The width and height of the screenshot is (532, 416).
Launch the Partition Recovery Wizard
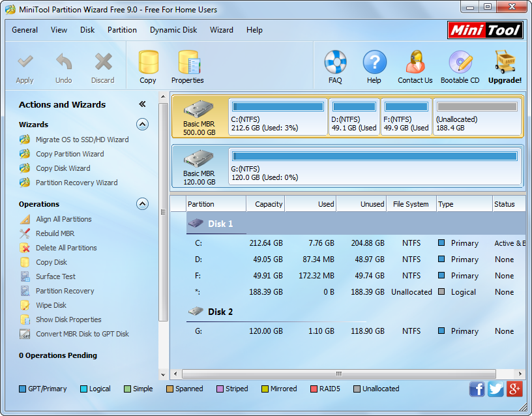point(77,183)
